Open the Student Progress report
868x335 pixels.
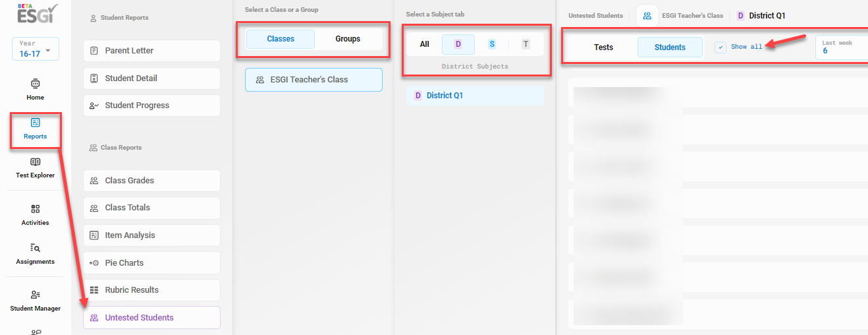151,106
